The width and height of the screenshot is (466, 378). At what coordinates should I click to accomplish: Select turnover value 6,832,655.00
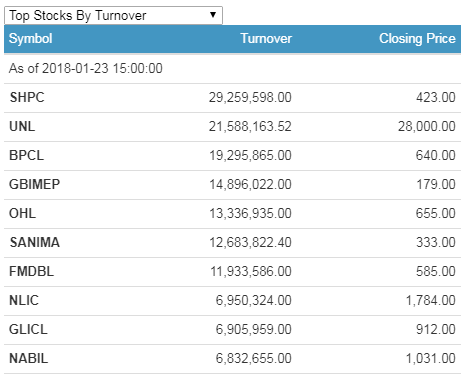254,358
